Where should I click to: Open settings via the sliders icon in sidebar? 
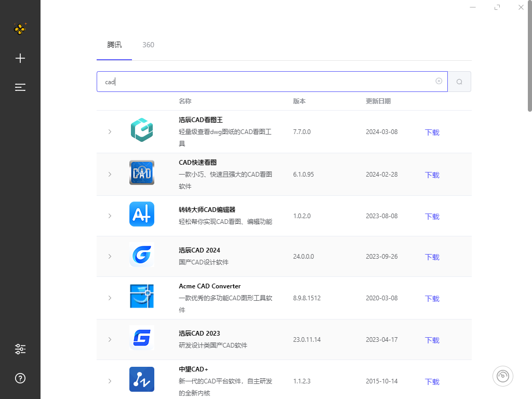20,349
